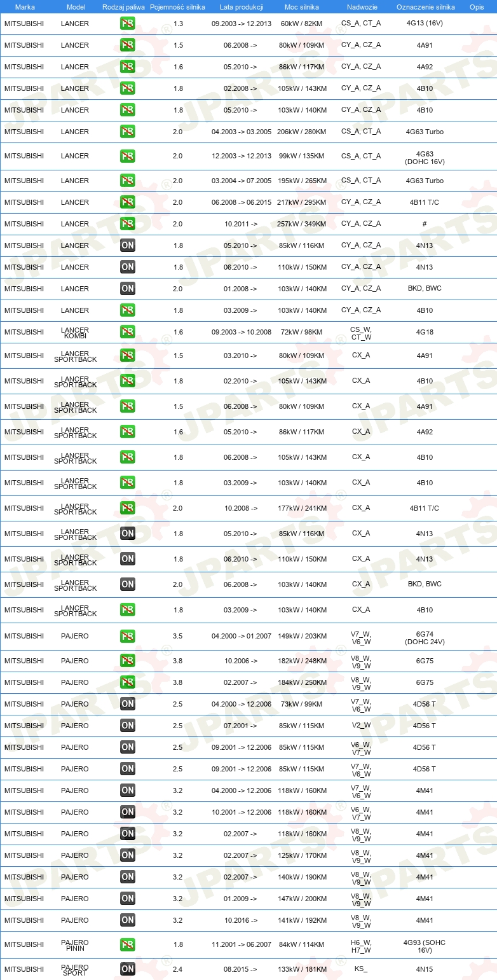497x980 pixels.
Task: Click diesel ON icon in Pajero 73kW / 99KM row
Action: (x=127, y=704)
